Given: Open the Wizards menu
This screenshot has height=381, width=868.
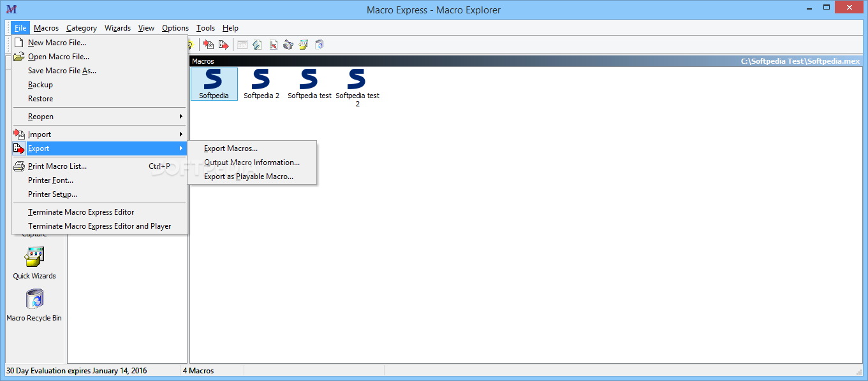Looking at the screenshot, I should tap(118, 28).
